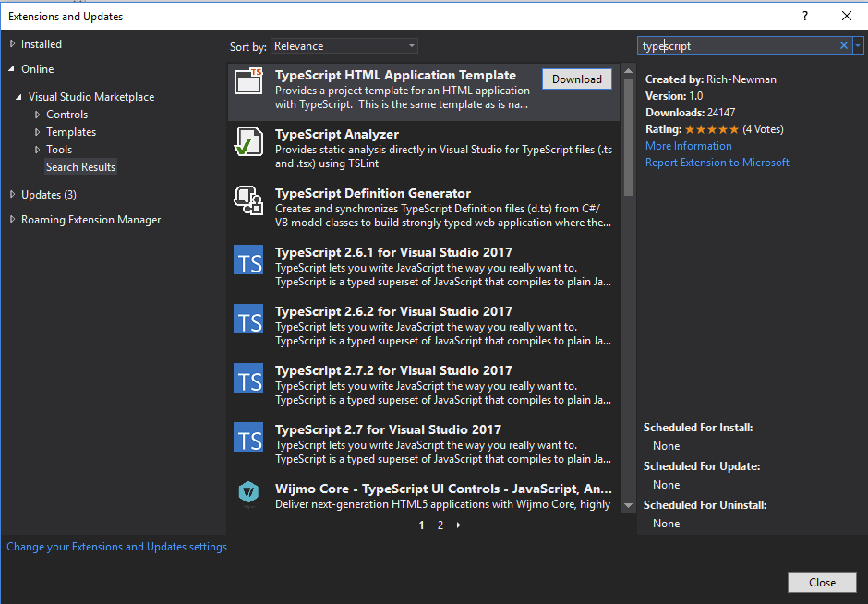This screenshot has height=604, width=868.
Task: Click the five-star rating control
Action: pos(711,128)
